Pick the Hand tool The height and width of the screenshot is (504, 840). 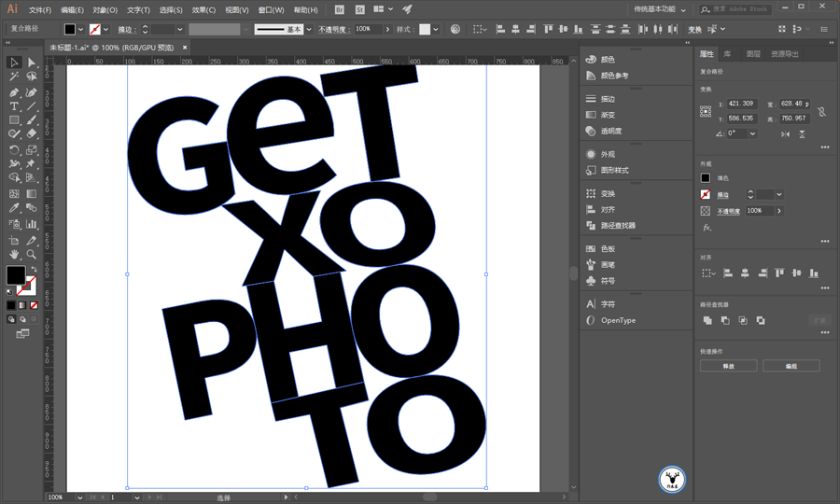pos(14,254)
